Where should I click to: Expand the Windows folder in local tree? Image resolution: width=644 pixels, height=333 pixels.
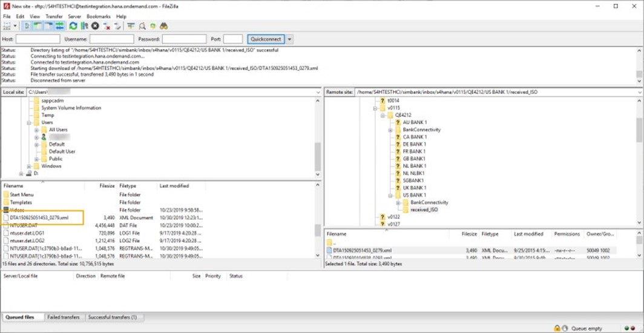click(x=29, y=166)
